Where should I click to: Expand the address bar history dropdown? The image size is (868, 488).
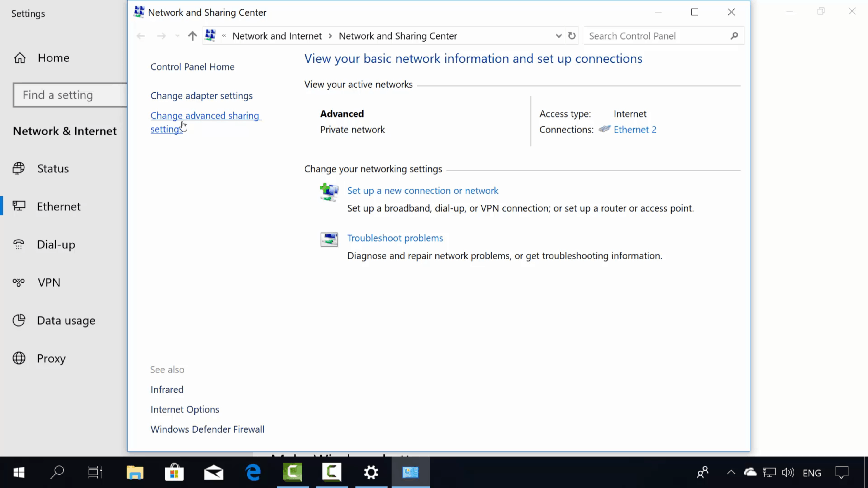558,36
